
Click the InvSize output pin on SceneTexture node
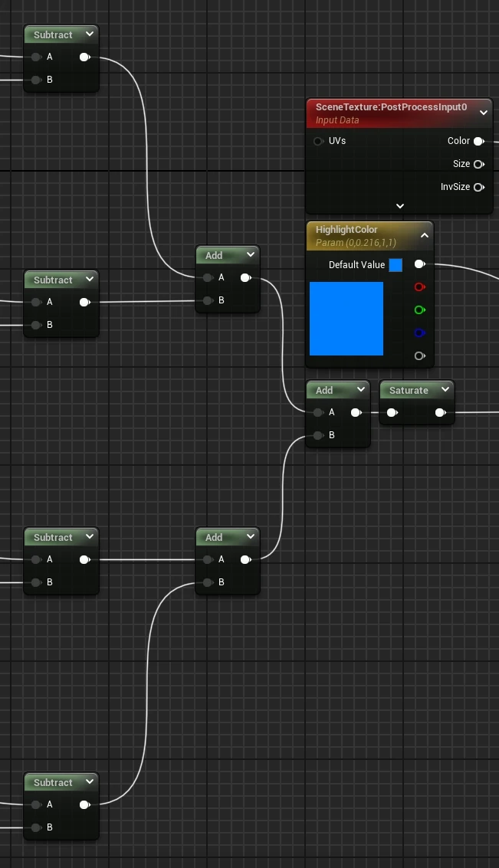click(478, 187)
